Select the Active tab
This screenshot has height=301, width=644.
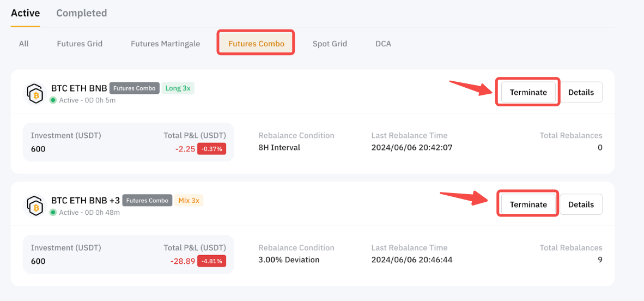pos(26,13)
